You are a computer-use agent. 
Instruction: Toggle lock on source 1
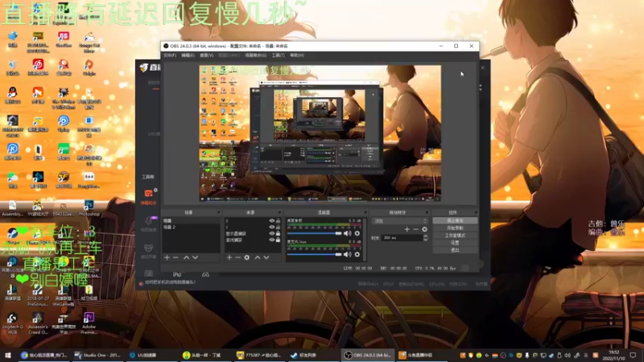(x=278, y=227)
